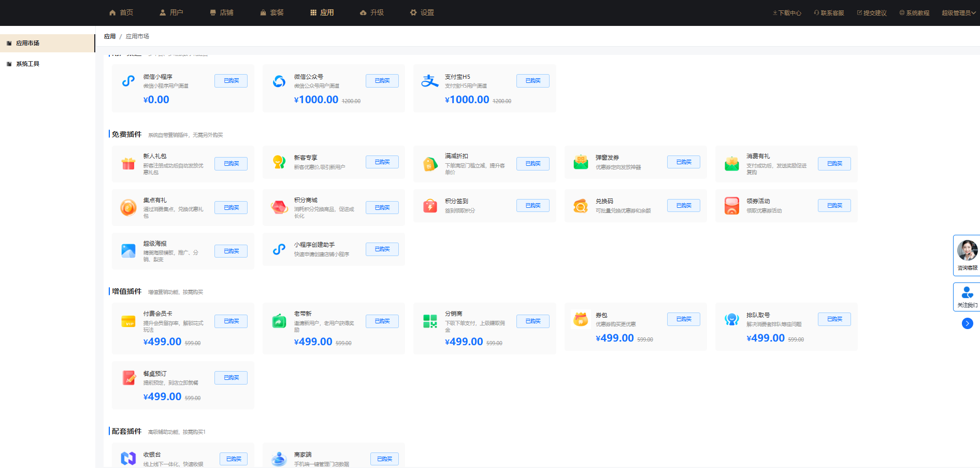Click the 积分商城 plugin icon
The image size is (980, 468).
pyautogui.click(x=279, y=207)
